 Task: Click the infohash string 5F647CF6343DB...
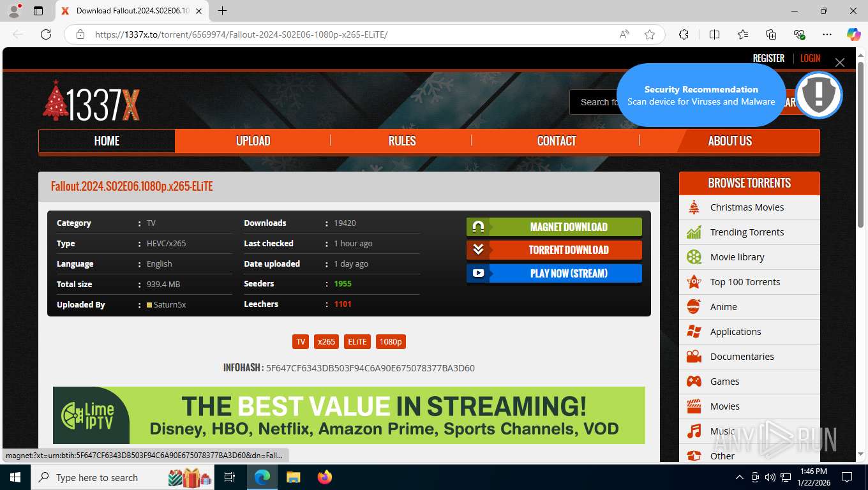pyautogui.click(x=370, y=368)
